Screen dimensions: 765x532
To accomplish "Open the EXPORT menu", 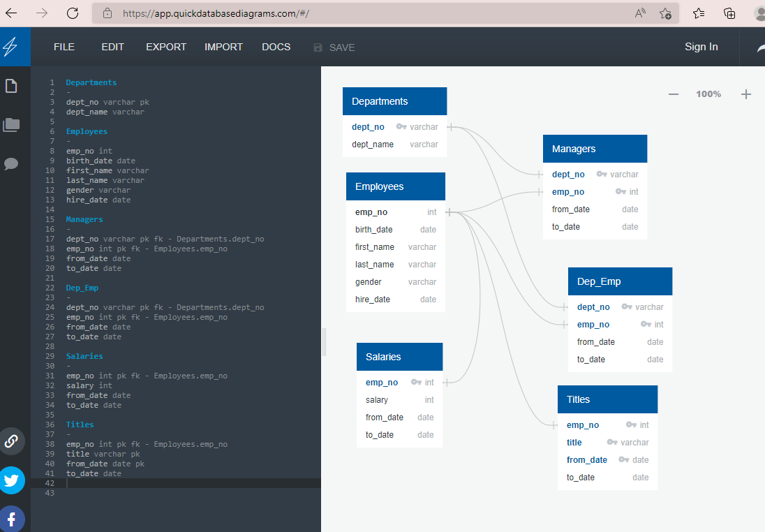I will click(165, 47).
